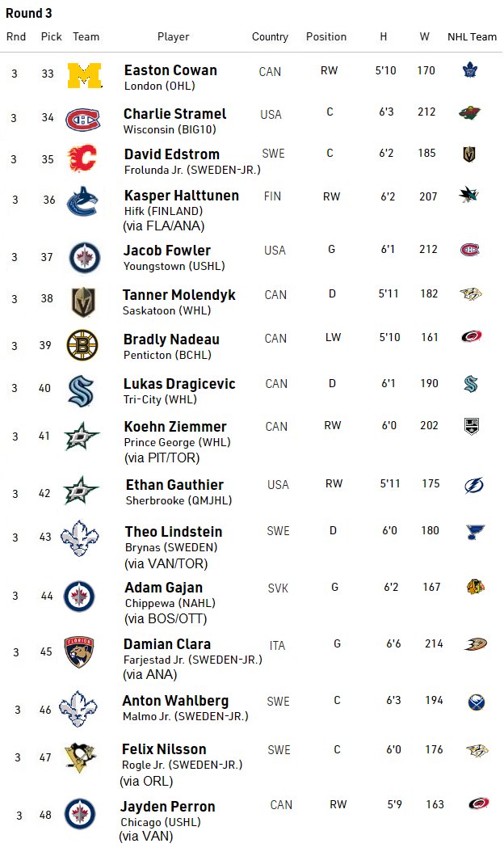Click the Tampa Bay Lightning logo in Ethan Gauthier's row
Image resolution: width=504 pixels, height=856 pixels.
pyautogui.click(x=473, y=485)
